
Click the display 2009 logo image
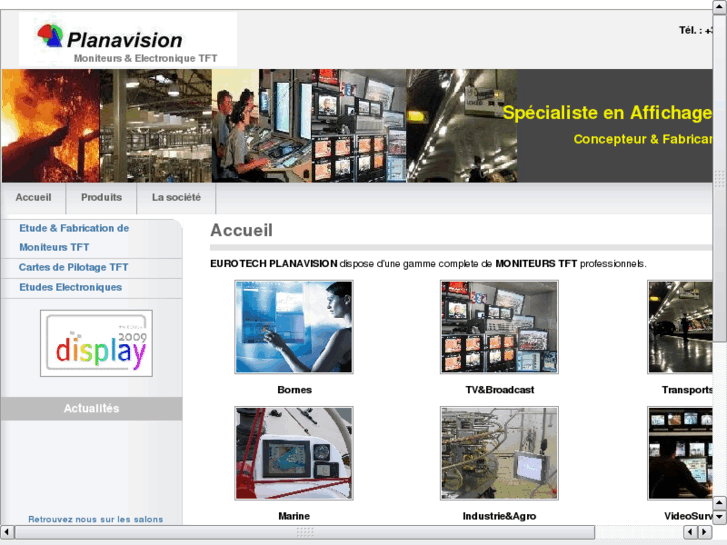pos(96,343)
